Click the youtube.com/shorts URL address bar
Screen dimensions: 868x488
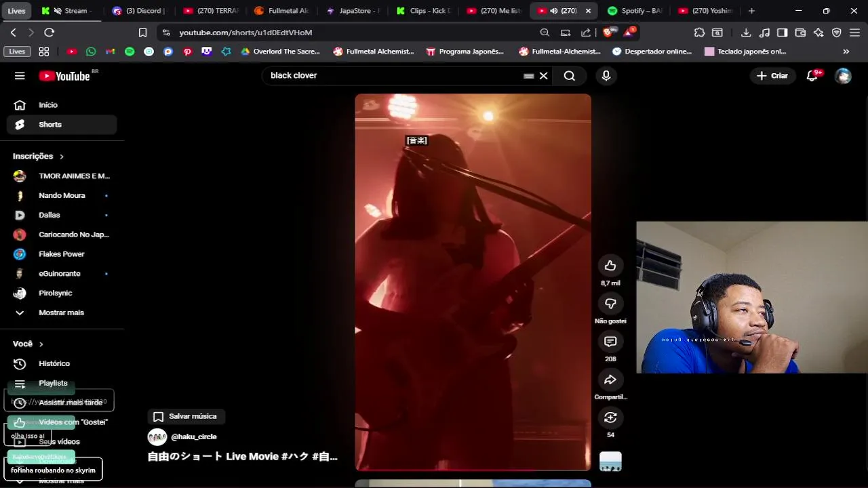pos(245,33)
